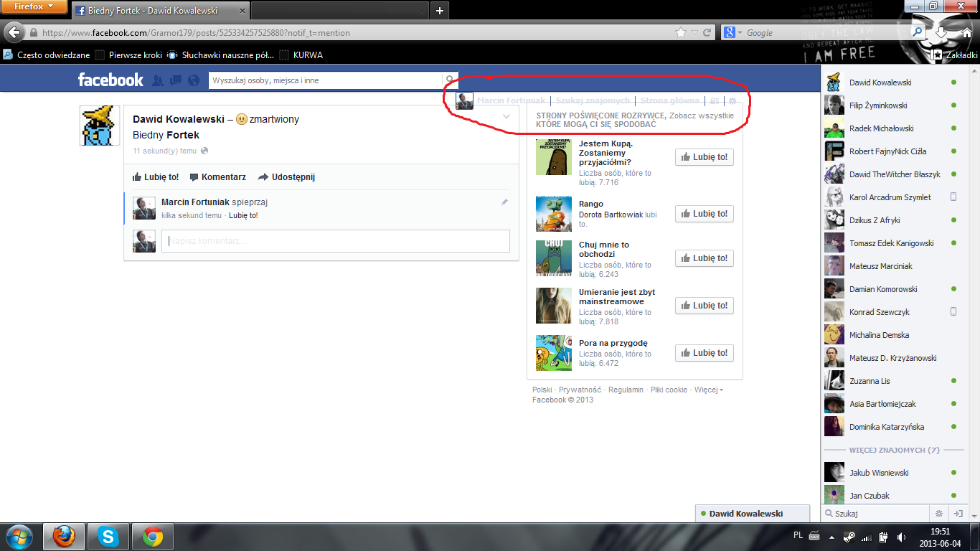Select the Biedny Fortek browser tab
This screenshot has width=980, height=551.
point(158,11)
